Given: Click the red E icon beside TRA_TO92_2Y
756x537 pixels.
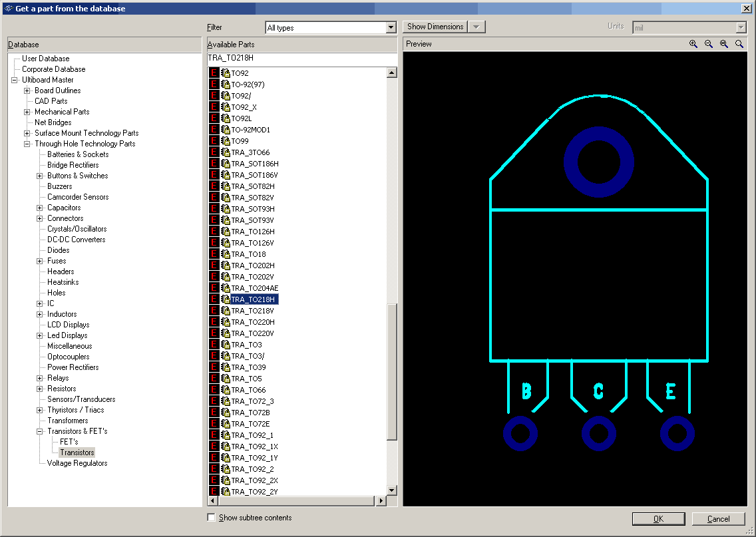Looking at the screenshot, I should 214,491.
